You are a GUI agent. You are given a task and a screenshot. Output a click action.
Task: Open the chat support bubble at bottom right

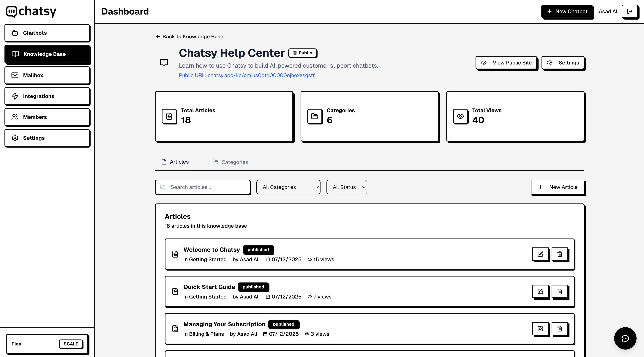[x=625, y=338]
